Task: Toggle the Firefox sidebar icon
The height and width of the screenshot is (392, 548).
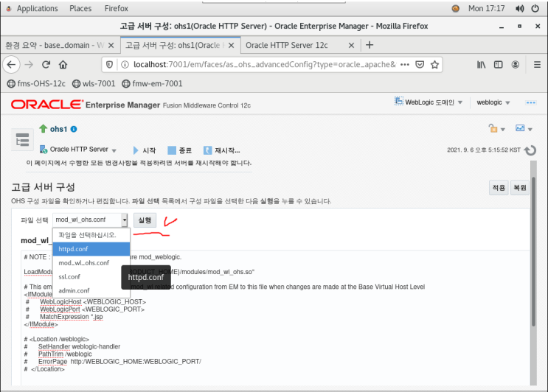Action: (498, 65)
